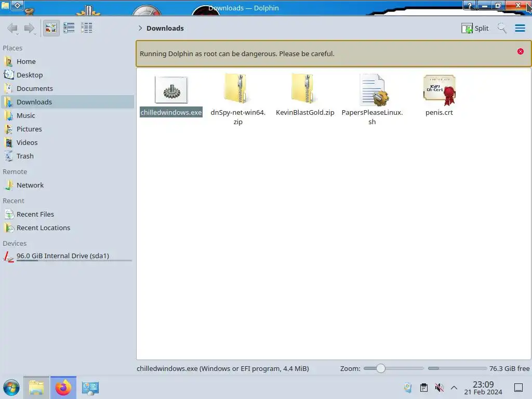The image size is (532, 399).
Task: Click the KevinBlastGold.zip file name label
Action: tap(305, 113)
